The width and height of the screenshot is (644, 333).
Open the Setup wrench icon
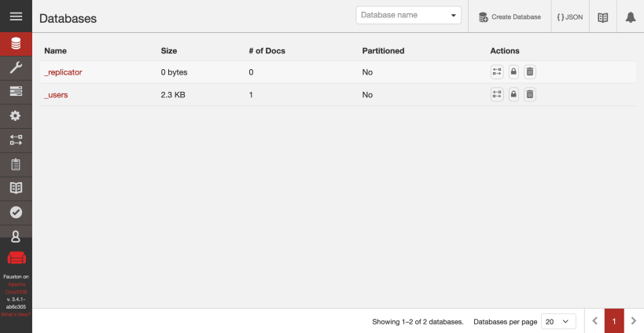[16, 68]
